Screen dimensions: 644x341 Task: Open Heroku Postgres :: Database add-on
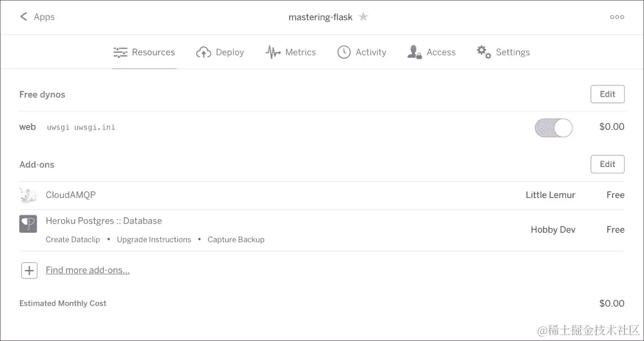pos(104,221)
